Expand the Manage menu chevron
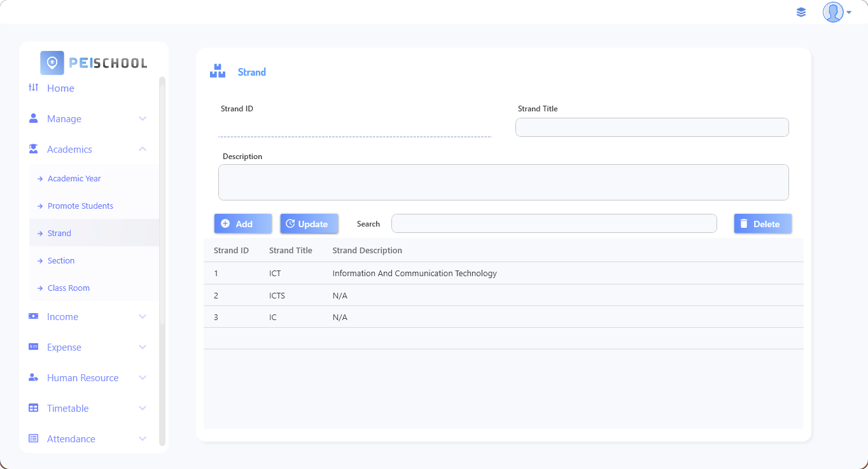 (x=143, y=119)
